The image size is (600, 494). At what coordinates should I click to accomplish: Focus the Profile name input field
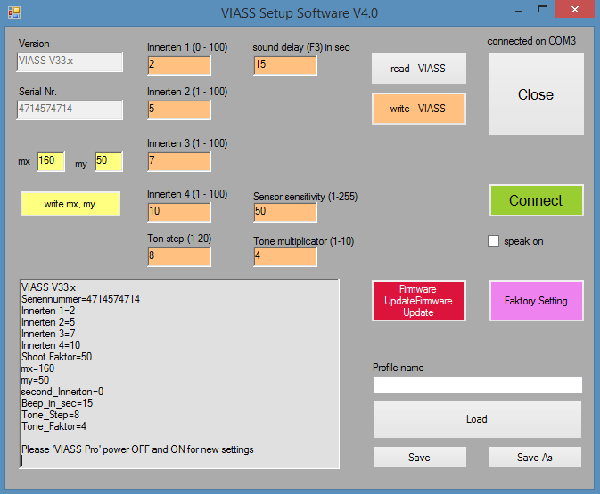(x=478, y=385)
